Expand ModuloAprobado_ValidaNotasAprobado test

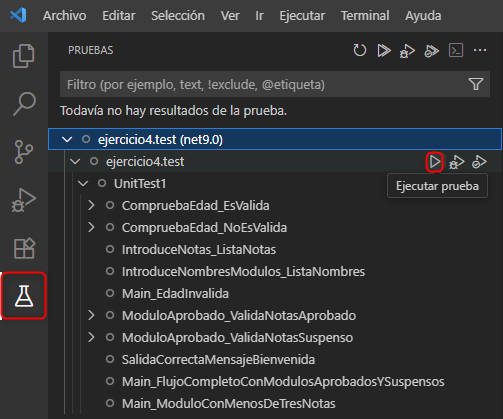(91, 315)
